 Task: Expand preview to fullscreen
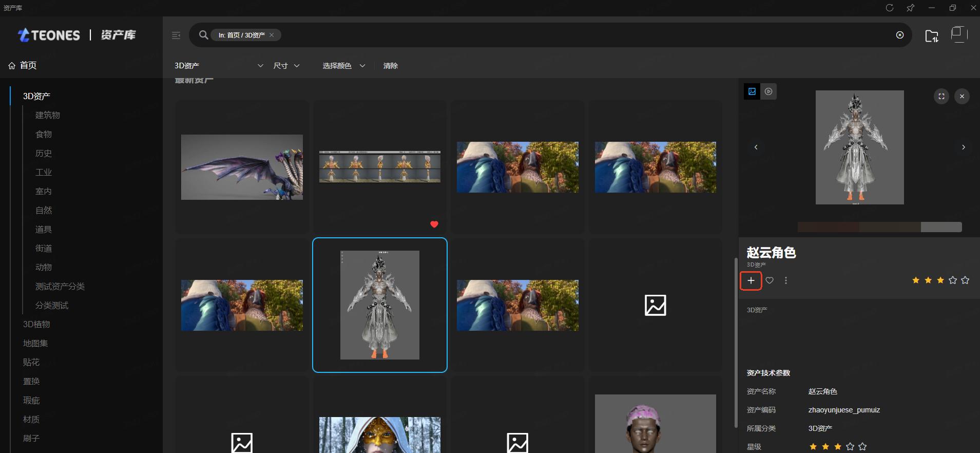[941, 96]
